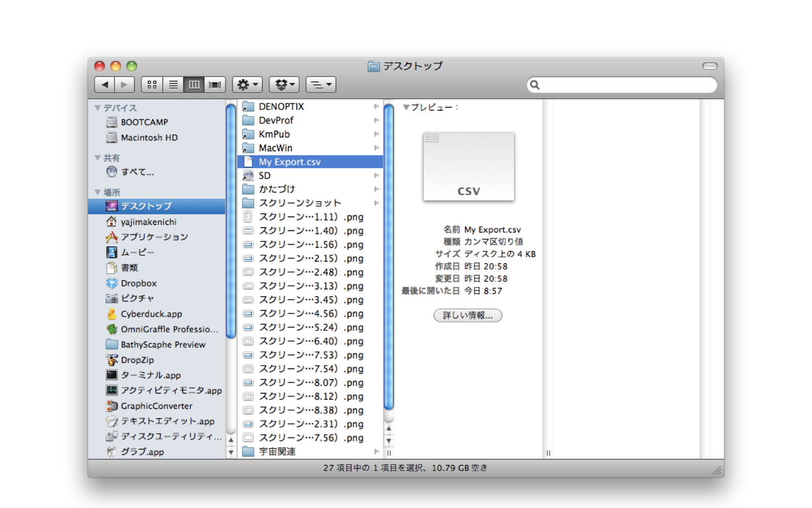
Task: Toggle column view mode
Action: tap(194, 85)
